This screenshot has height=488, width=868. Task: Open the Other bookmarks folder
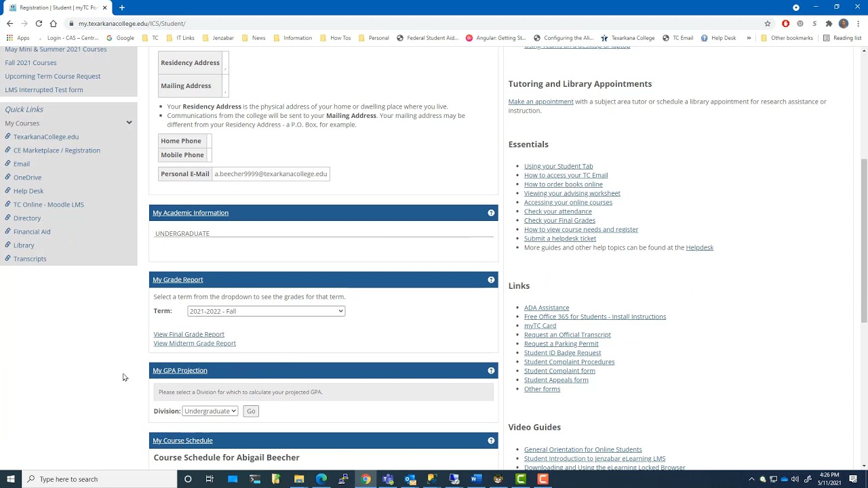[787, 38]
